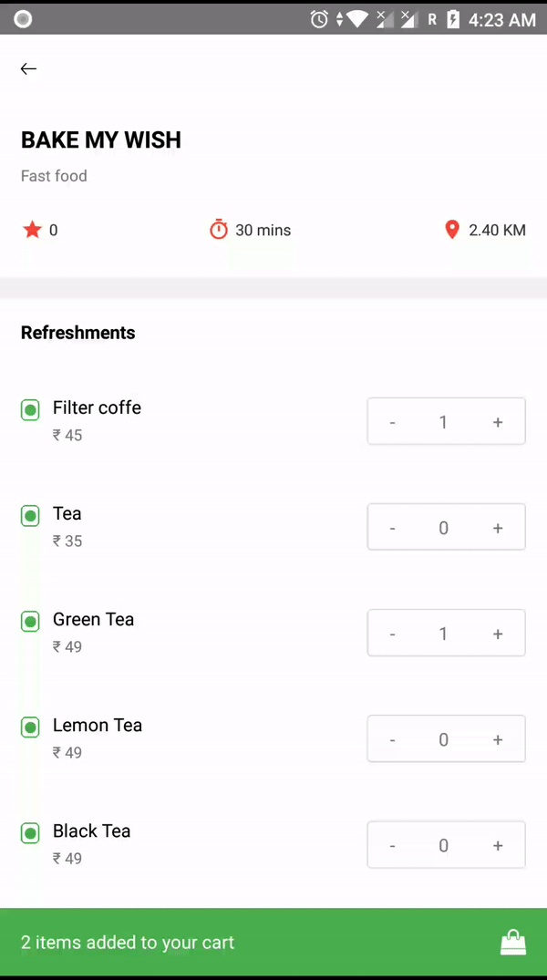Tap the Fast food category label
The image size is (547, 980).
pos(54,175)
